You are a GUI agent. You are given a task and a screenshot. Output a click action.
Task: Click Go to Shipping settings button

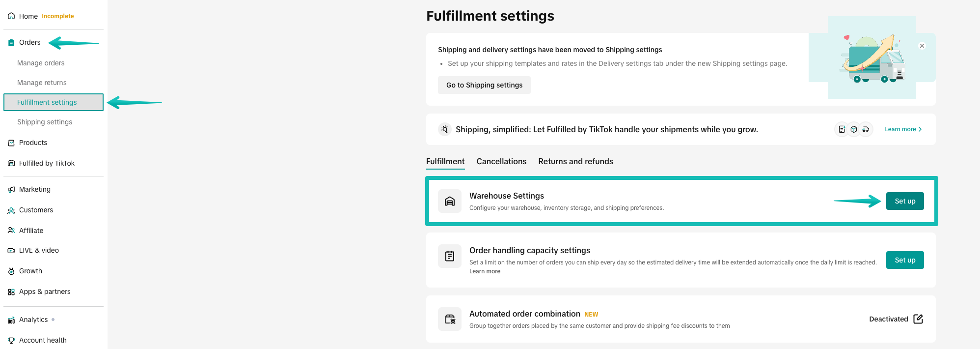tap(484, 85)
